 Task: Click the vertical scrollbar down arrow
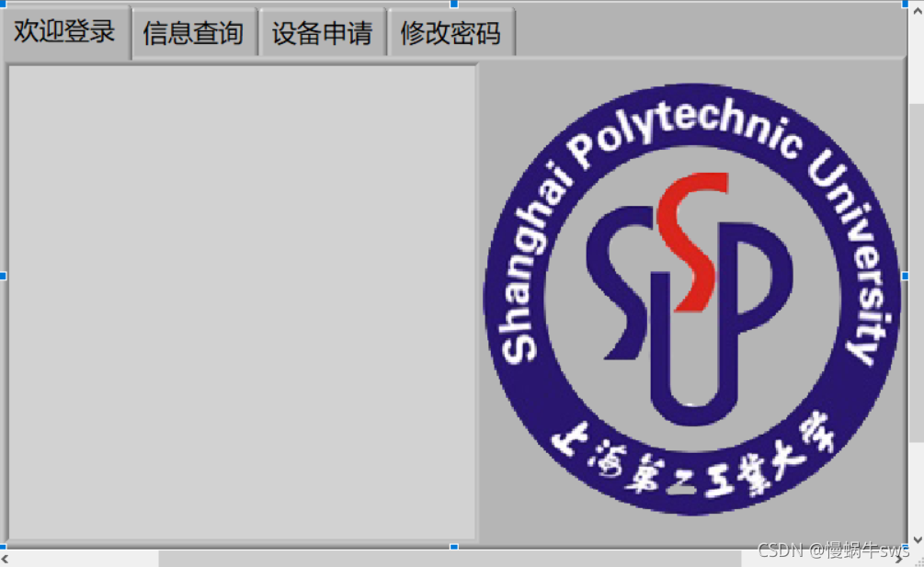(917, 539)
